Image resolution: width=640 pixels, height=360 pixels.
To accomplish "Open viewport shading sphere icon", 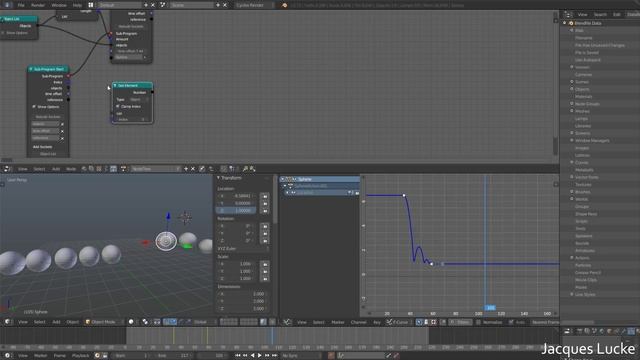I will click(x=131, y=322).
